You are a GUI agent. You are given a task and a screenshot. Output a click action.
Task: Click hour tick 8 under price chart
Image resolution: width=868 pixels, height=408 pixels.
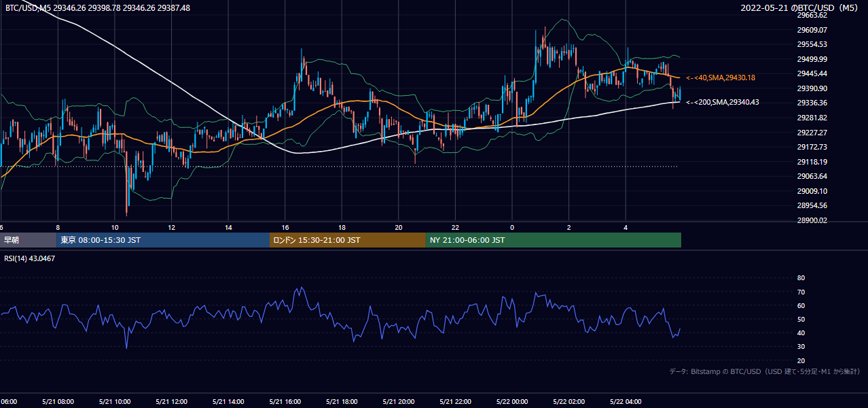pos(58,228)
